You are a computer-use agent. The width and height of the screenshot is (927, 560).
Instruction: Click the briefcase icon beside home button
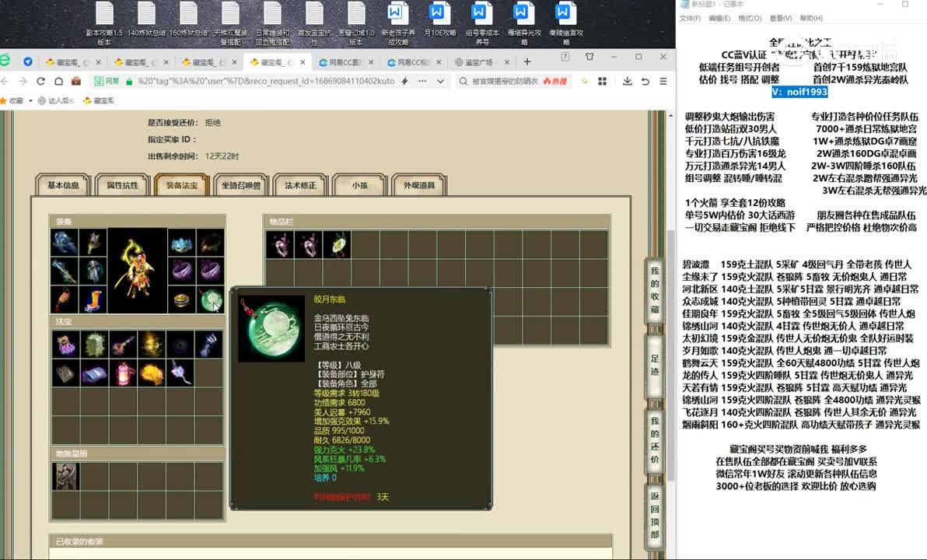[x=75, y=81]
